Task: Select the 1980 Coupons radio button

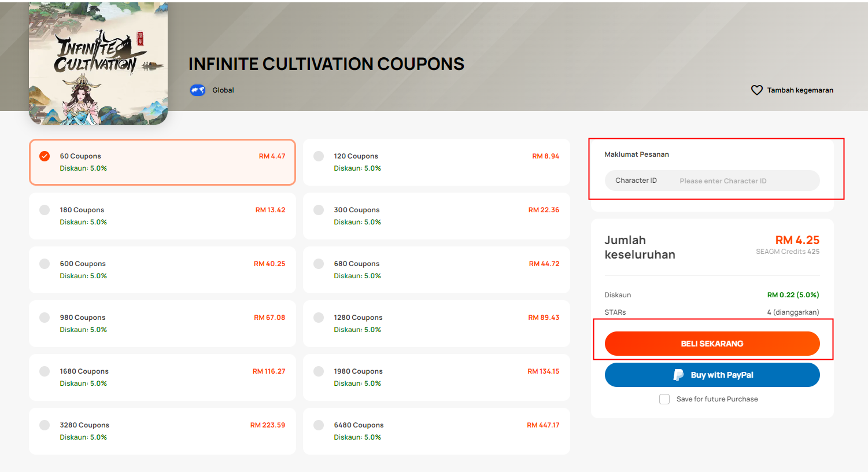Action: pyautogui.click(x=319, y=371)
